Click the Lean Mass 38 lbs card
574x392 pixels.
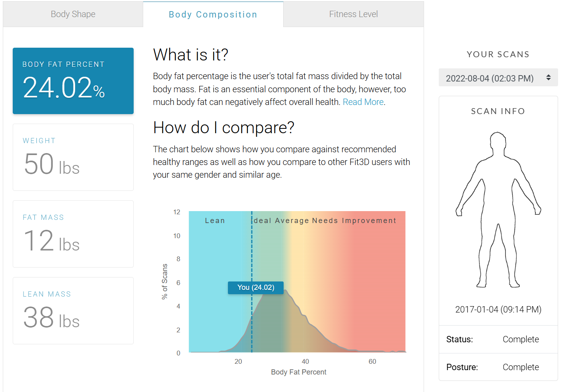pos(73,311)
